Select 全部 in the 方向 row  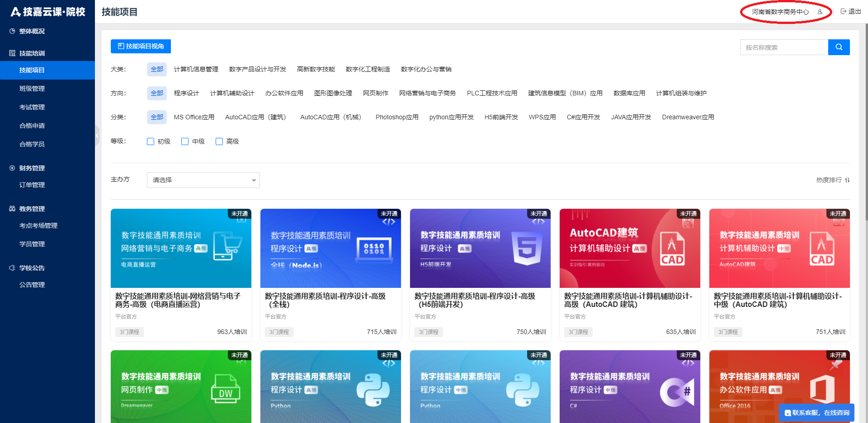157,93
